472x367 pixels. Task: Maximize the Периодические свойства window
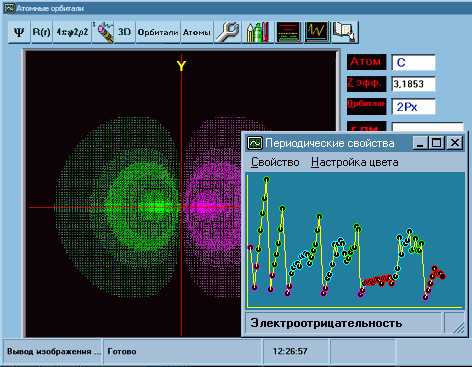pos(436,143)
